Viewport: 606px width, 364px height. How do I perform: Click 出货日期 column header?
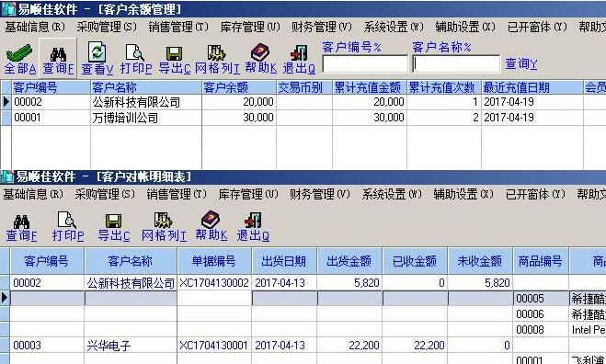284,261
